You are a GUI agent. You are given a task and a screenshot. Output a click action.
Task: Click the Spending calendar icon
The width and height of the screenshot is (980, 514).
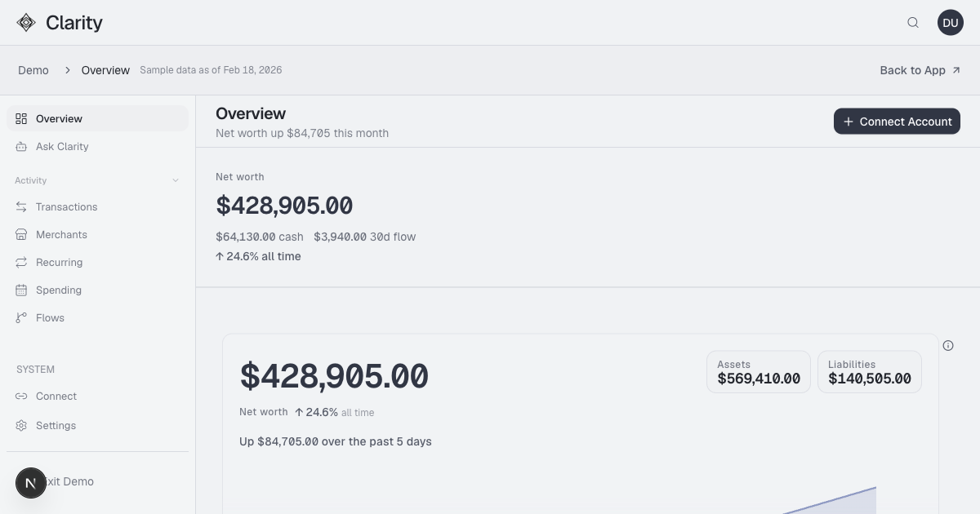pyautogui.click(x=21, y=290)
